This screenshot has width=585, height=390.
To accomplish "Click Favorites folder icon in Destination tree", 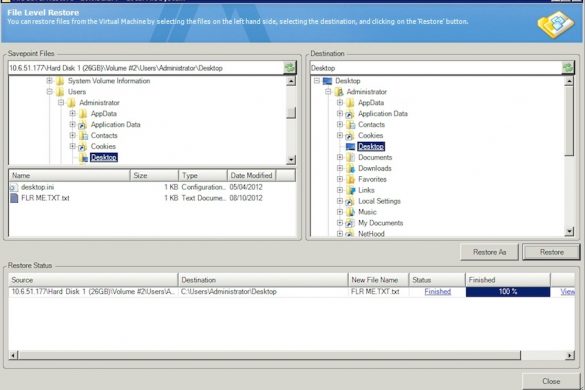I will tap(350, 179).
